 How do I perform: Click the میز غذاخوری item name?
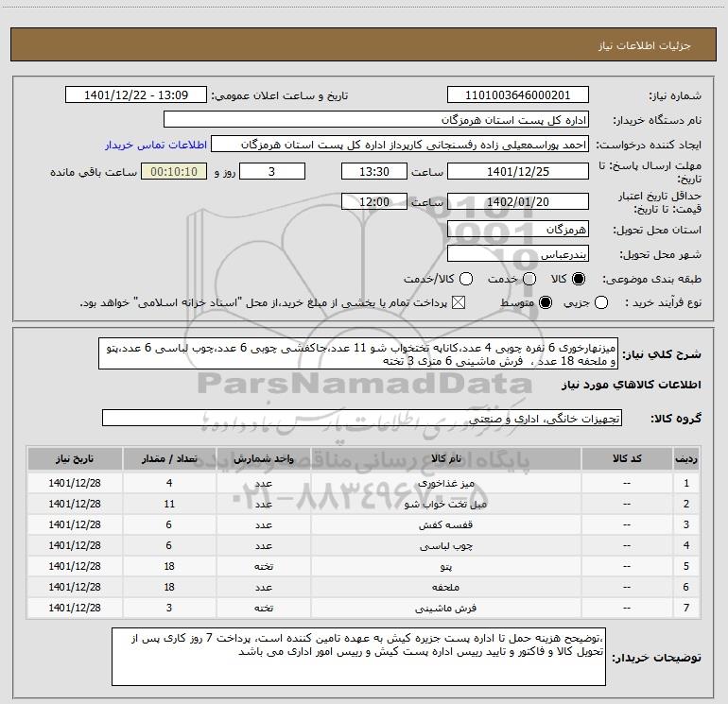click(445, 483)
